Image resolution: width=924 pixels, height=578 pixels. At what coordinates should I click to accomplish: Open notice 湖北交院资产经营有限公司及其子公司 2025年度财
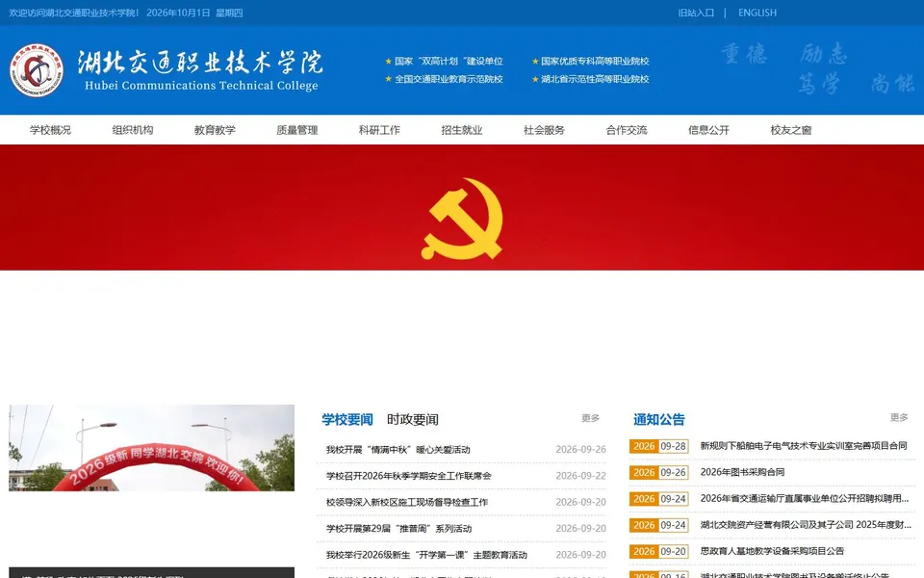[x=806, y=525]
